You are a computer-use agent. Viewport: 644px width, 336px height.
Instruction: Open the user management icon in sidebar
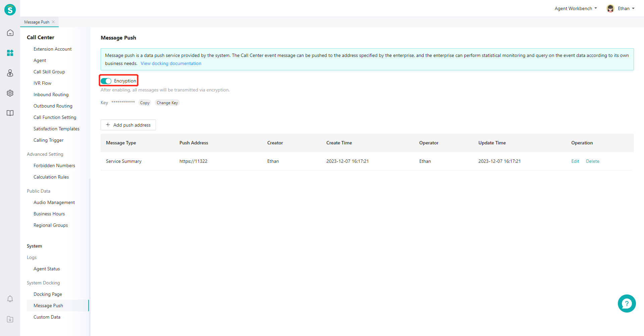click(10, 73)
